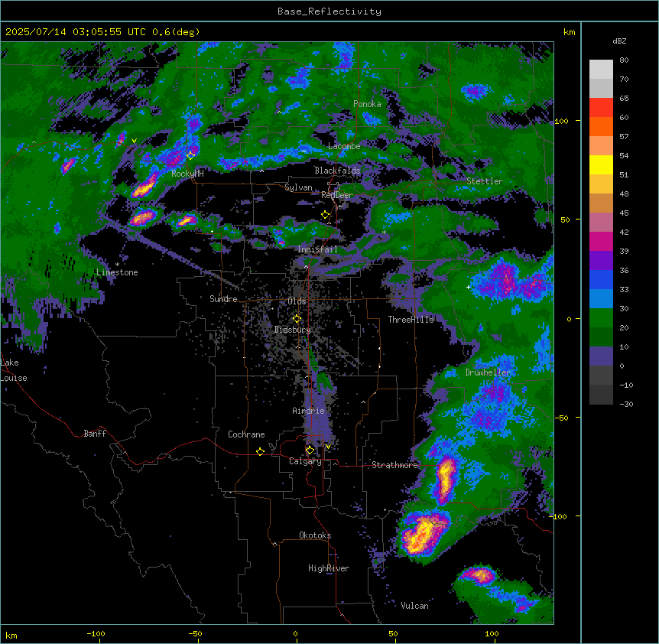Click the intense storm cell south of Strathmore

coord(424,535)
